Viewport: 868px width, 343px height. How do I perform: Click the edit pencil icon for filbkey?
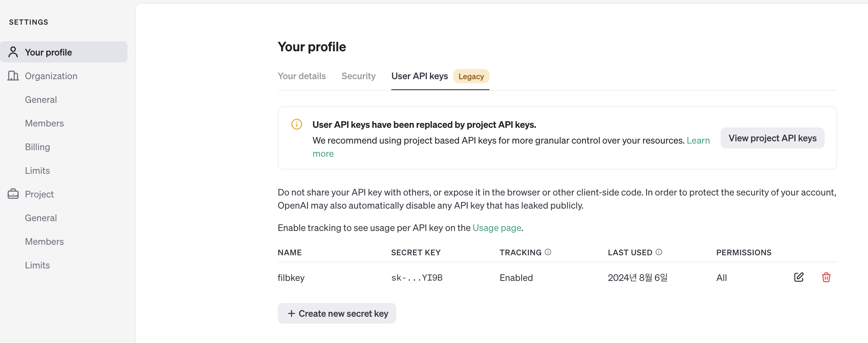799,277
